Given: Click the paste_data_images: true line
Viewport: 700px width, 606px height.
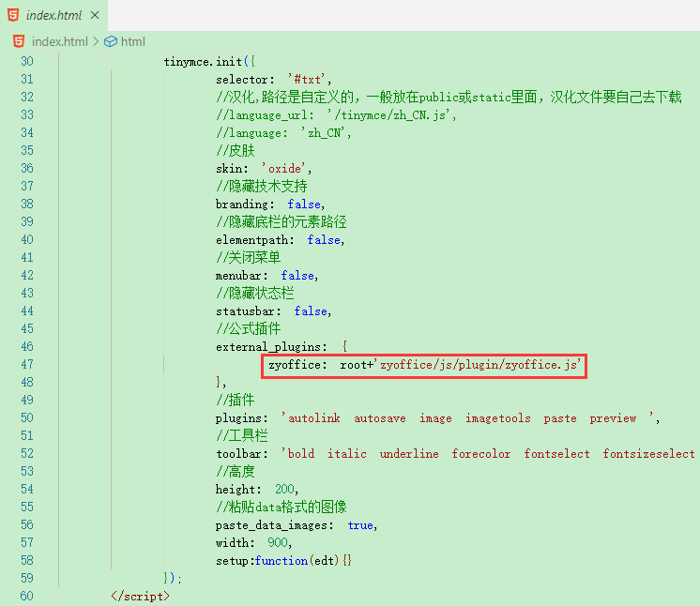Looking at the screenshot, I should point(297,525).
